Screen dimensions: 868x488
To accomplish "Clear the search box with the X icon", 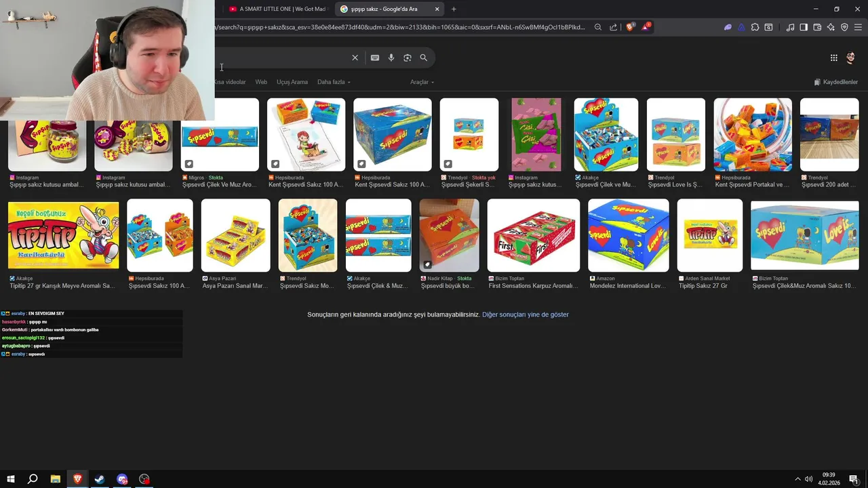I will point(355,58).
